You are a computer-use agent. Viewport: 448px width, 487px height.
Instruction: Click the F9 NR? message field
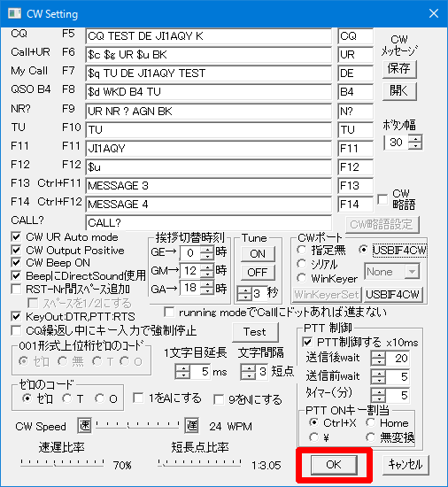click(208, 112)
